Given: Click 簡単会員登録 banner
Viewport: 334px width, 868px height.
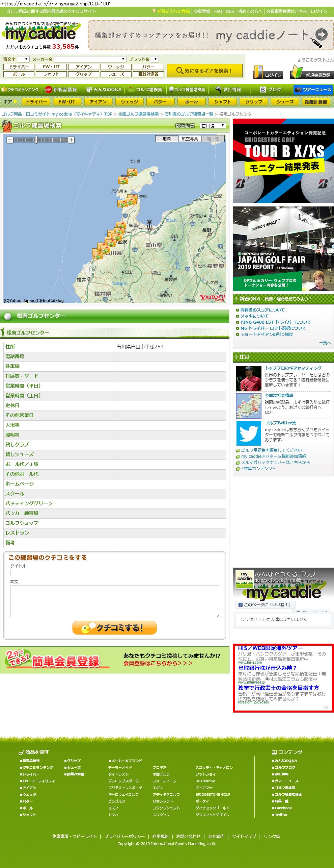Looking at the screenshot, I should tap(114, 660).
